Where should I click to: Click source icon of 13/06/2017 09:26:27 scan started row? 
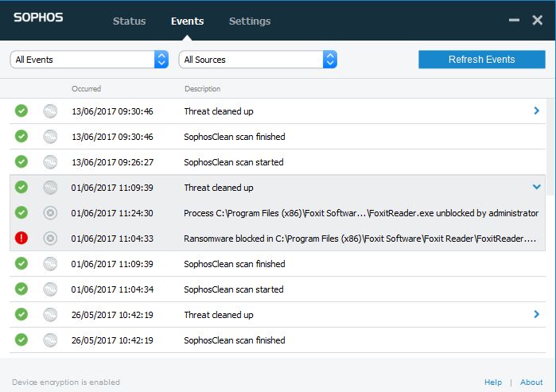(x=50, y=162)
